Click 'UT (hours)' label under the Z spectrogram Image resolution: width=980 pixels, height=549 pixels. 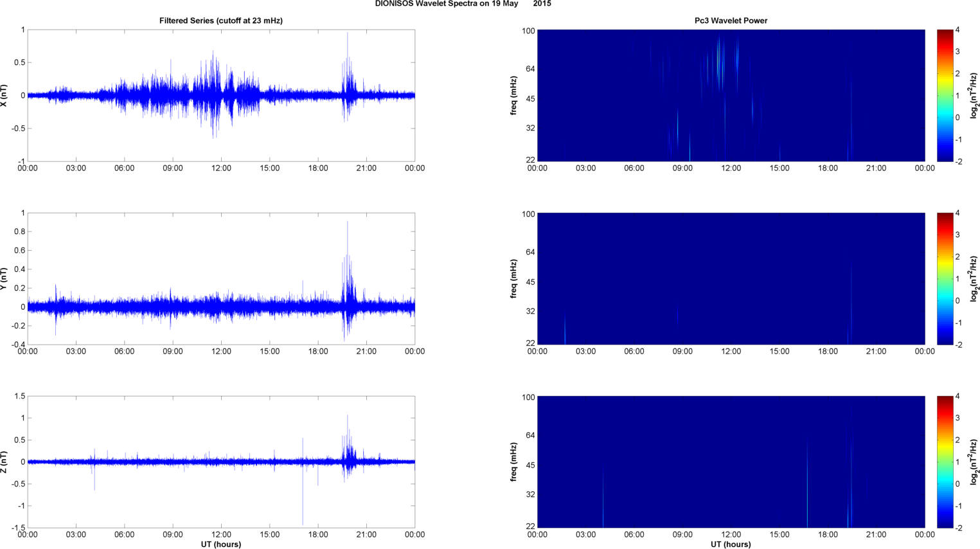pos(731,544)
